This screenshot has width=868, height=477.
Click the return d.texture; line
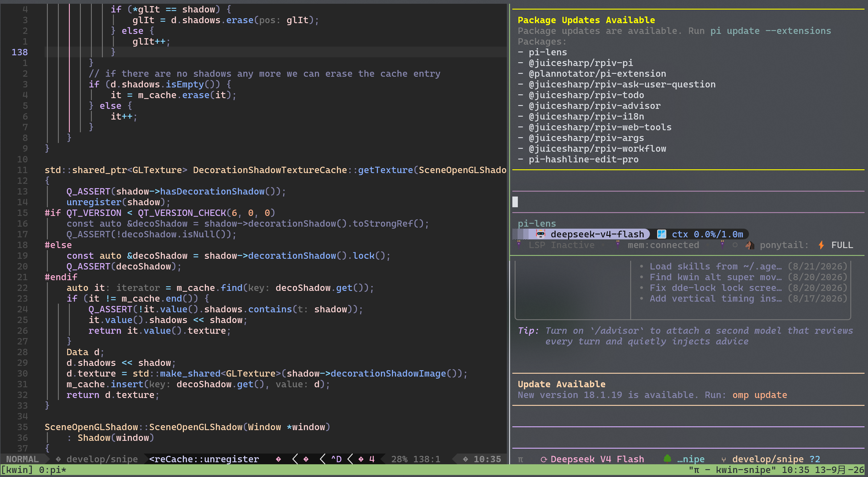pyautogui.click(x=113, y=395)
